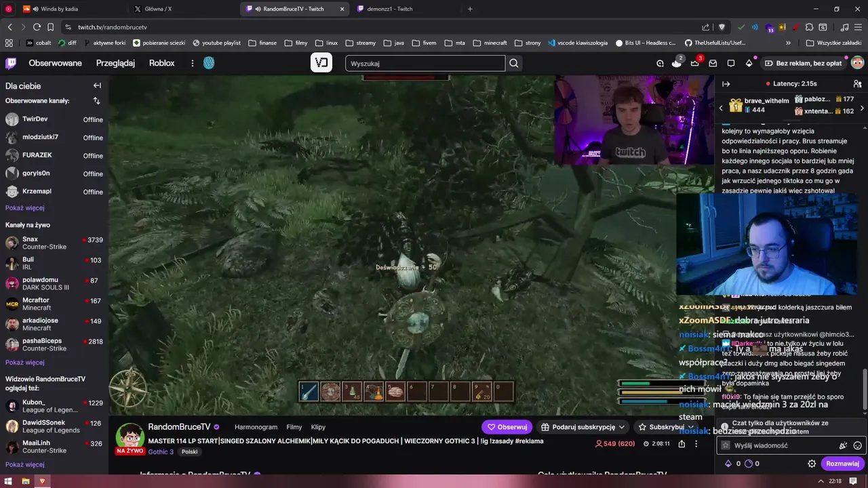Image resolution: width=868 pixels, height=488 pixels.
Task: Expand followed channels with first Pokaż więcej
Action: click(x=25, y=208)
